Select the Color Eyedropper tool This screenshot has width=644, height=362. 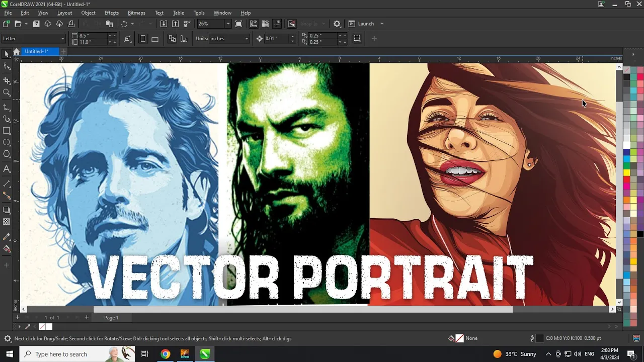7,236
